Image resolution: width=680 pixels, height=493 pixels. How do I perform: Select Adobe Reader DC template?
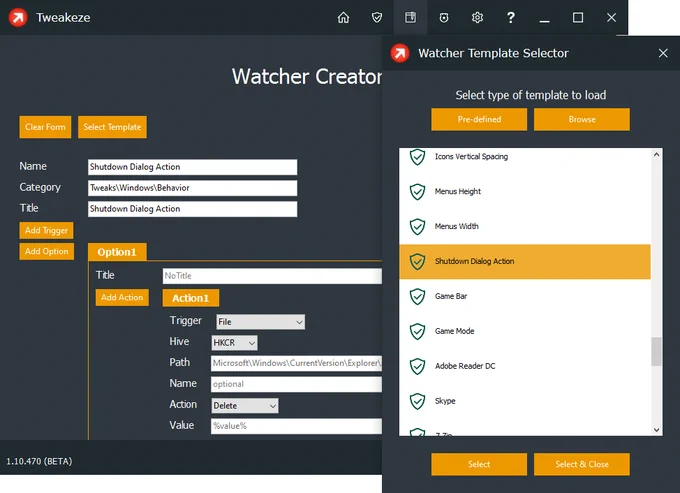point(525,366)
